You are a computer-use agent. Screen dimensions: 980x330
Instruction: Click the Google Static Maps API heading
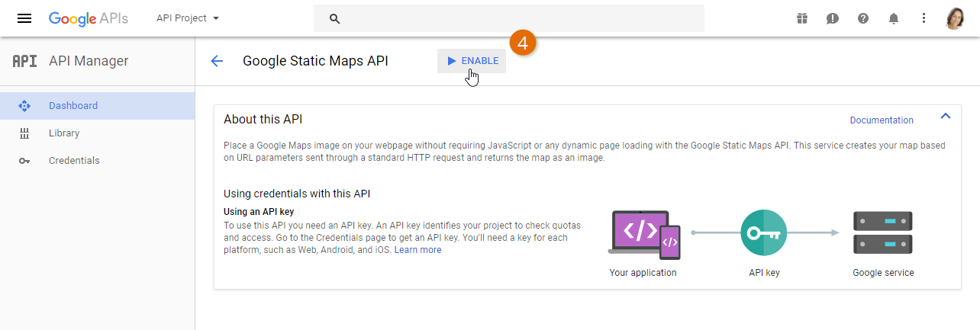(315, 61)
